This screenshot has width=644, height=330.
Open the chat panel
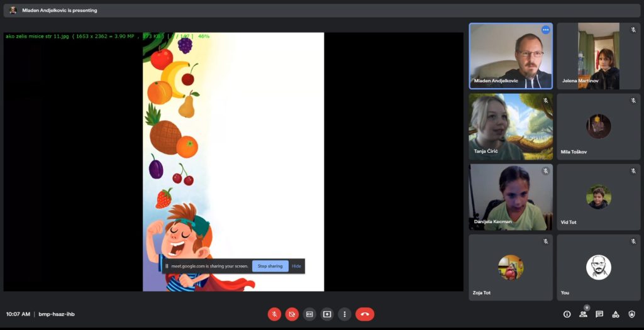tap(599, 314)
